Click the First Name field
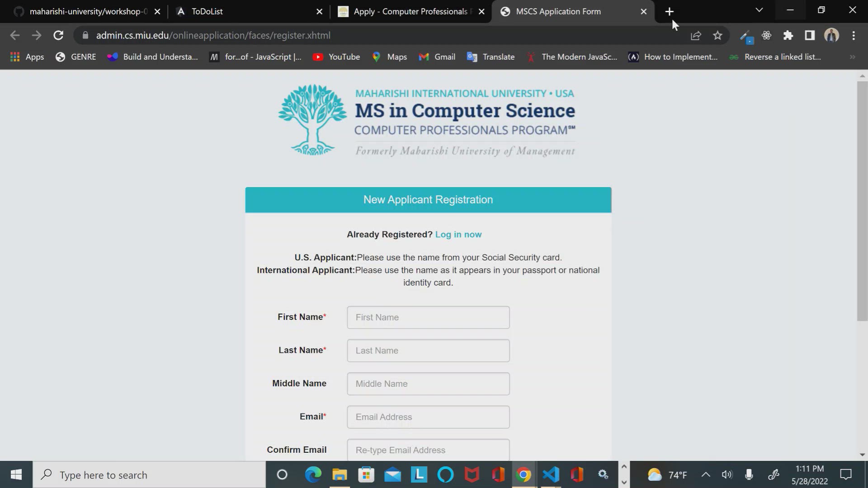 (428, 317)
